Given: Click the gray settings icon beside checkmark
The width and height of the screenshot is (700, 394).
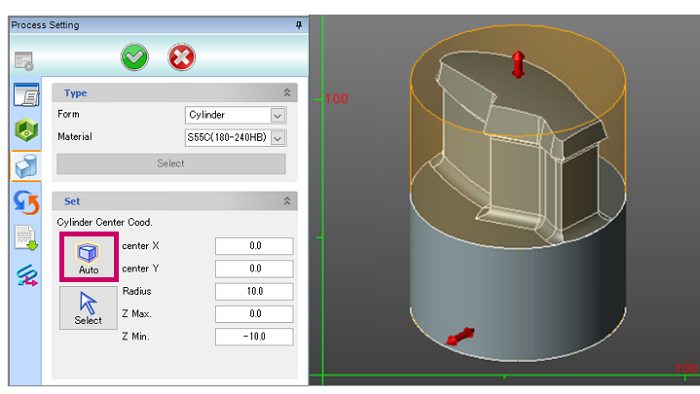Looking at the screenshot, I should coord(24,61).
